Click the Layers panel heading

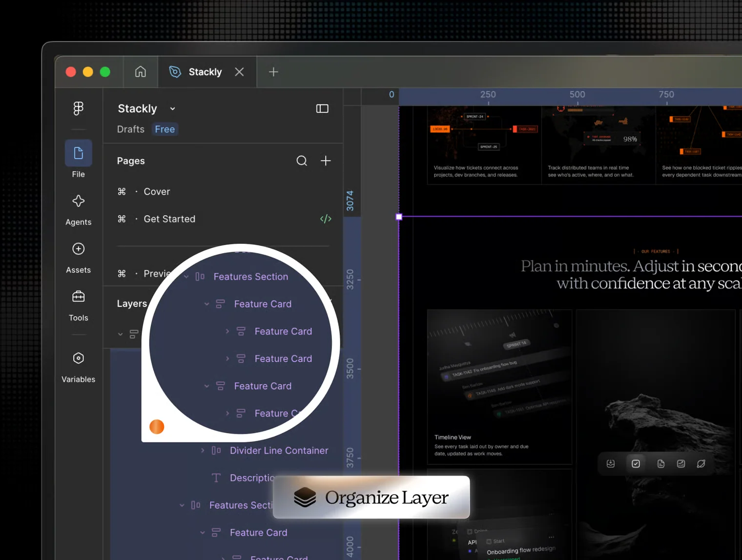[132, 303]
